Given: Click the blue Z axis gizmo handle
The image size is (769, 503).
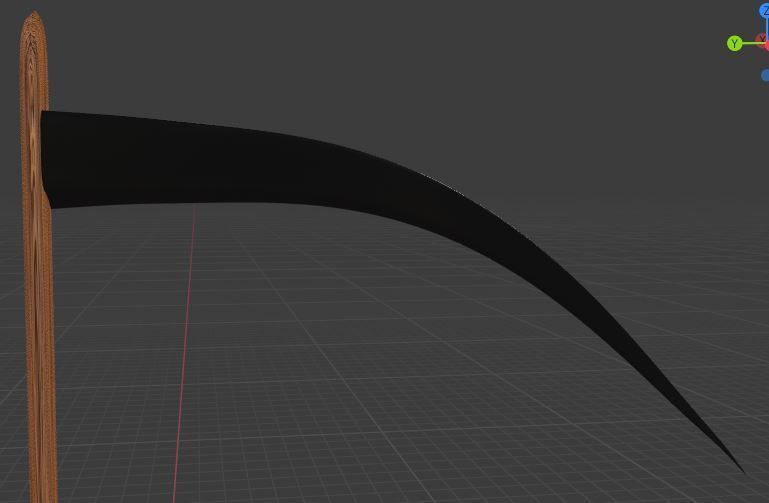Looking at the screenshot, I should (765, 11).
